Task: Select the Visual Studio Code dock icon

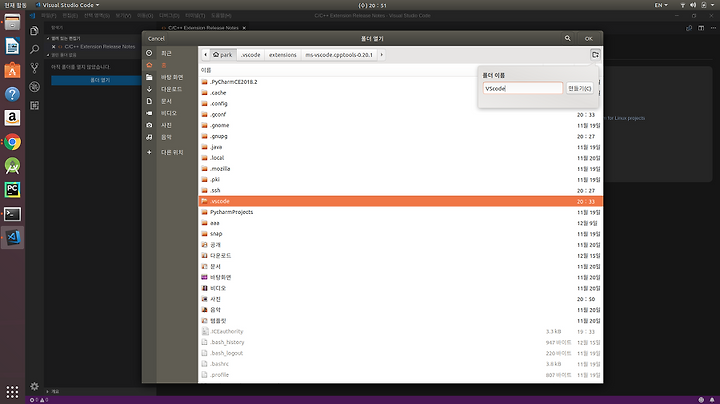Action: [x=12, y=237]
